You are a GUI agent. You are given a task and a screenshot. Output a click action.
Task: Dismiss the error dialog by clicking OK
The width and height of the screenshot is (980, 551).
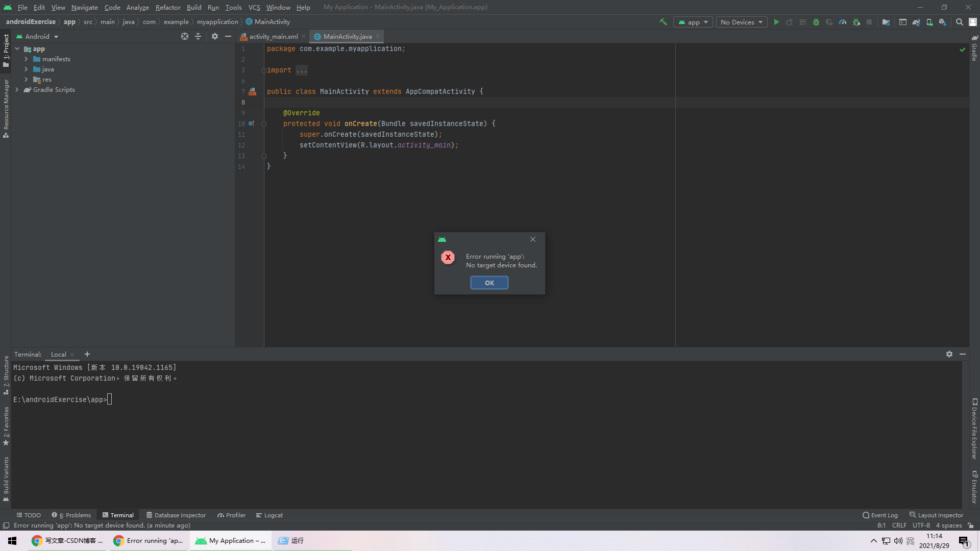tap(489, 282)
